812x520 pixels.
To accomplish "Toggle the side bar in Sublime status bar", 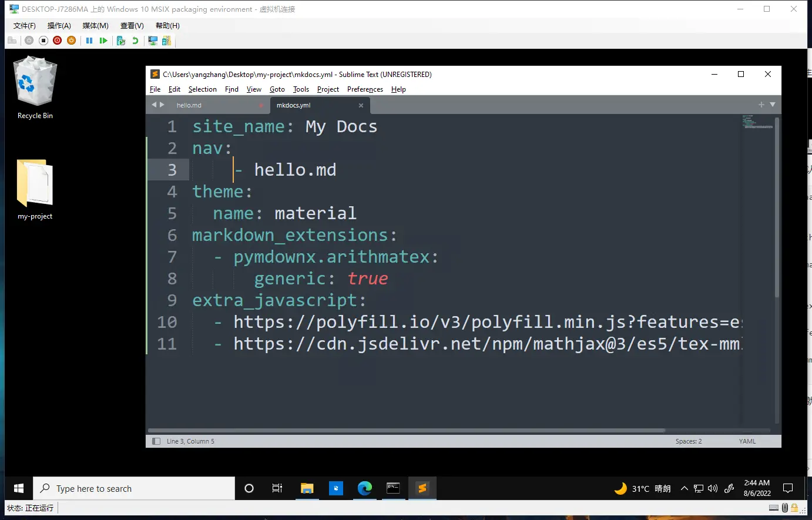I will coord(156,441).
